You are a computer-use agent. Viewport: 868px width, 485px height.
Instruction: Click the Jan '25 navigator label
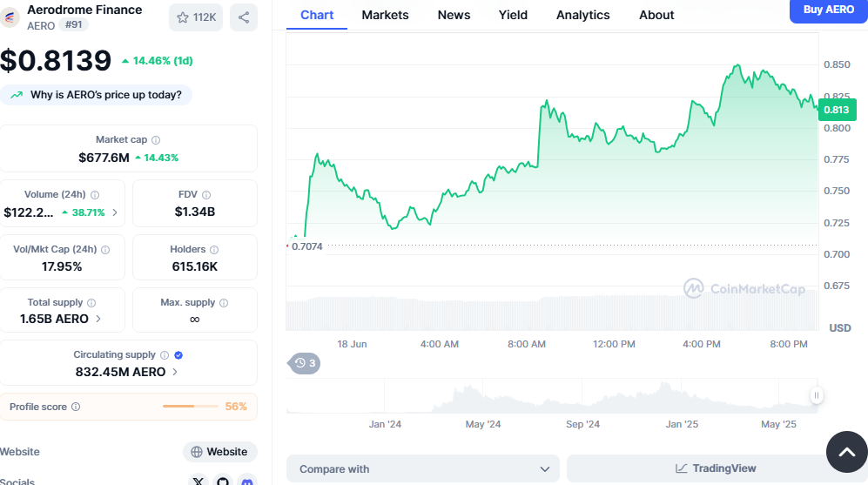[682, 424]
